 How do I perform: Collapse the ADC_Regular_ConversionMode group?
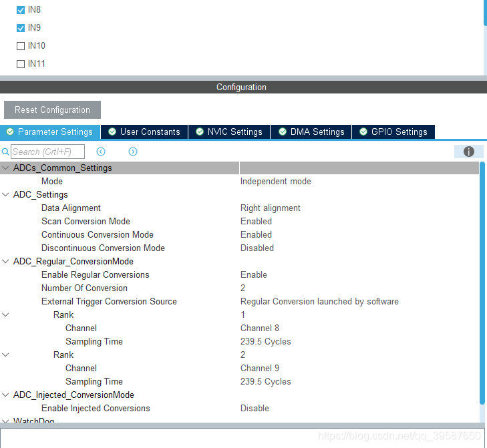pyautogui.click(x=5, y=262)
